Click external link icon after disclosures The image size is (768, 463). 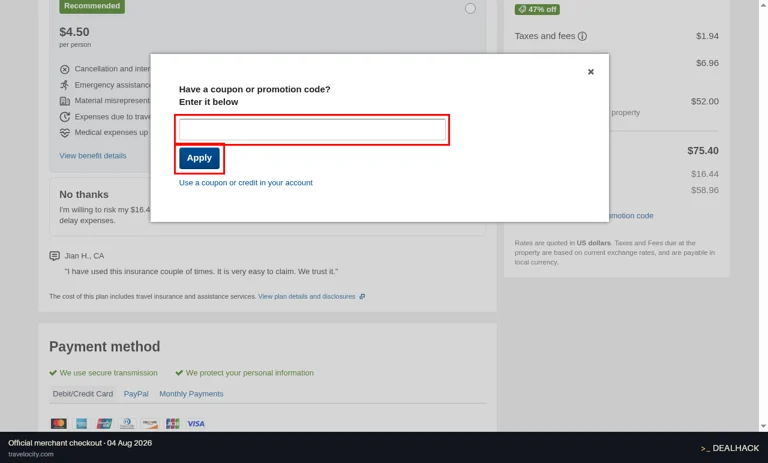pos(362,296)
